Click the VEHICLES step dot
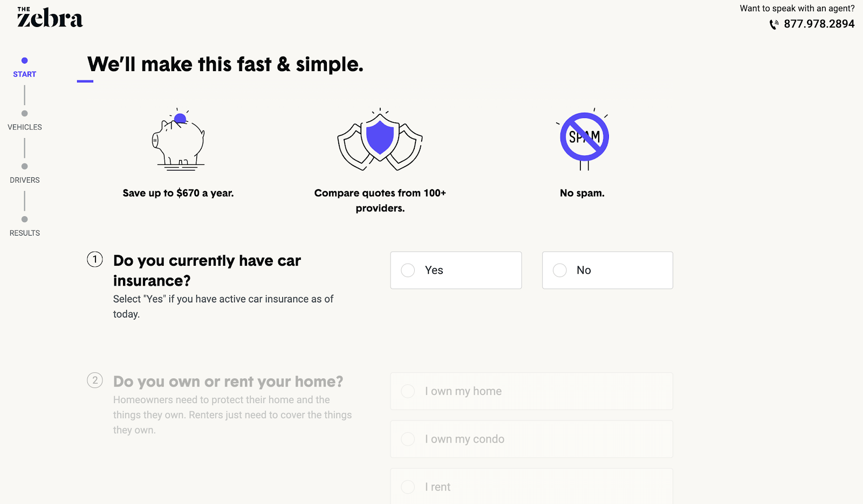Image resolution: width=863 pixels, height=504 pixels. coord(24,113)
